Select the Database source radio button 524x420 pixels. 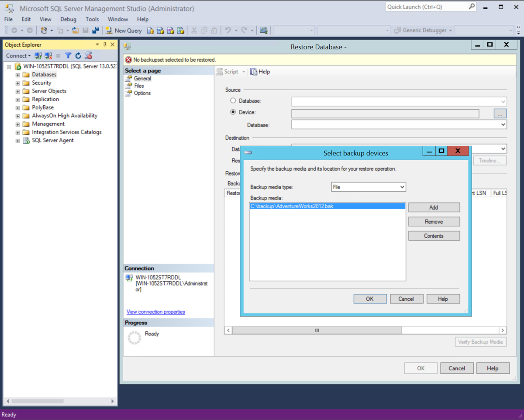coord(233,101)
